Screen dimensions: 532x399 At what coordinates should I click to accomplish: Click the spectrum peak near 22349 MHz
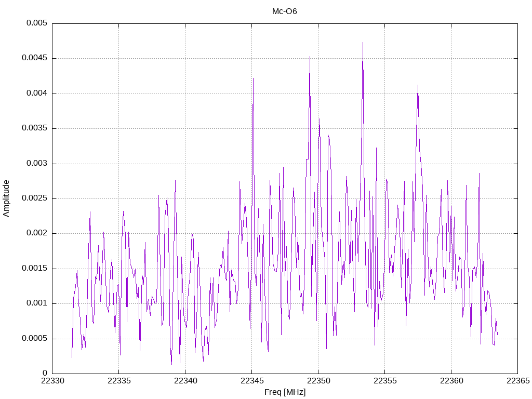(x=310, y=57)
